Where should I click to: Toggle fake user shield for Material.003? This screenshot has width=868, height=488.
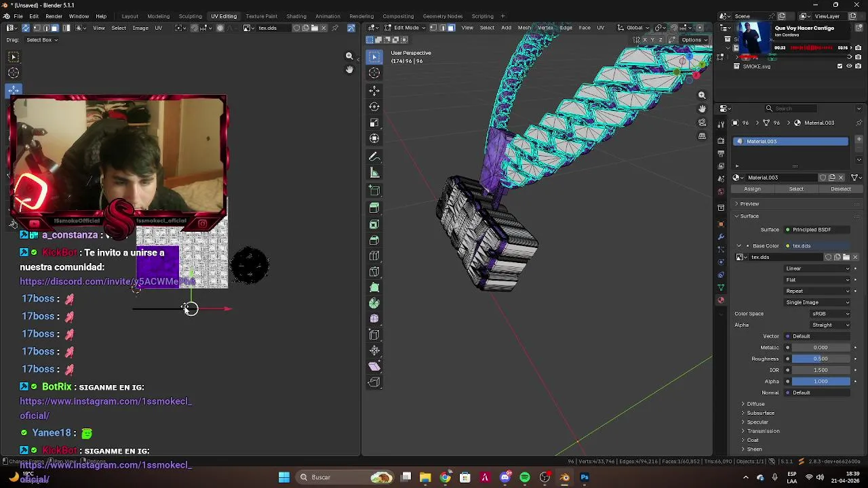click(823, 178)
